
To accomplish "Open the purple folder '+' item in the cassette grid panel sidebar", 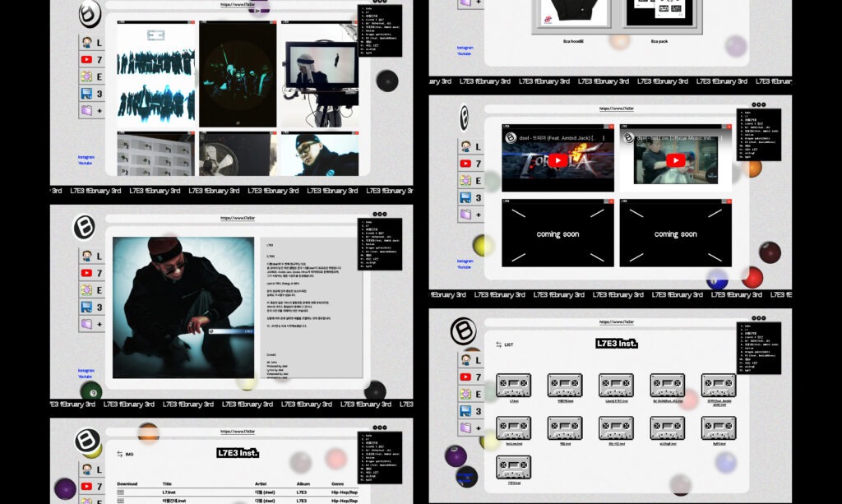I will pyautogui.click(x=471, y=428).
